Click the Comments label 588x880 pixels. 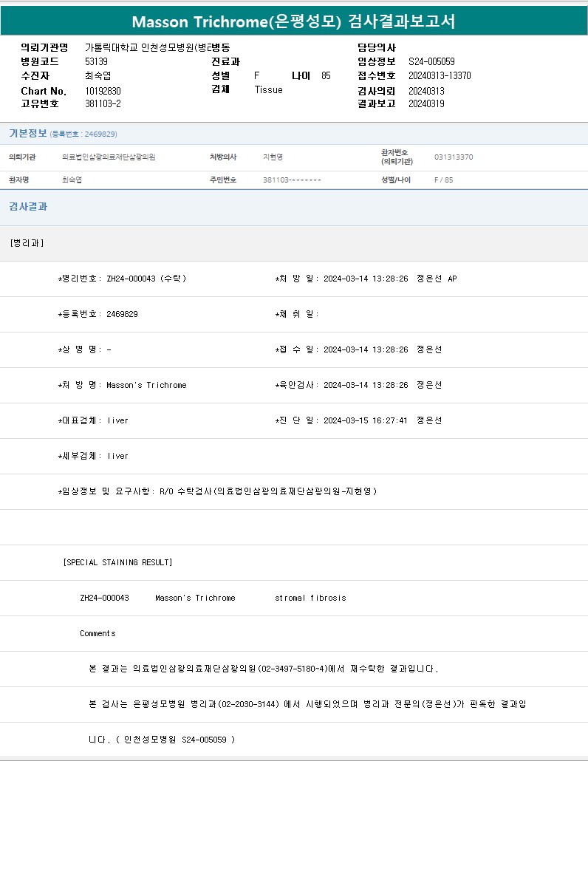pyautogui.click(x=98, y=633)
